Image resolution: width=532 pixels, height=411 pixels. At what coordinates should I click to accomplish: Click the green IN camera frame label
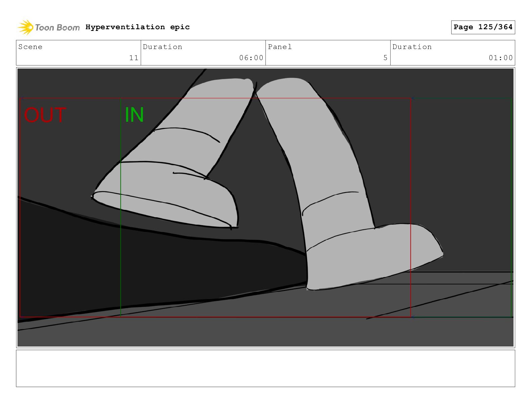[x=134, y=115]
